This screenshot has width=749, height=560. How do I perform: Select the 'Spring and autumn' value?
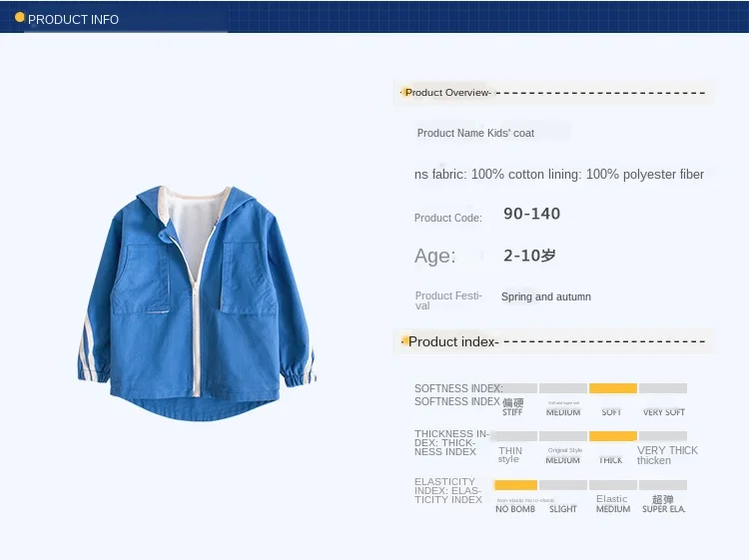tap(546, 296)
